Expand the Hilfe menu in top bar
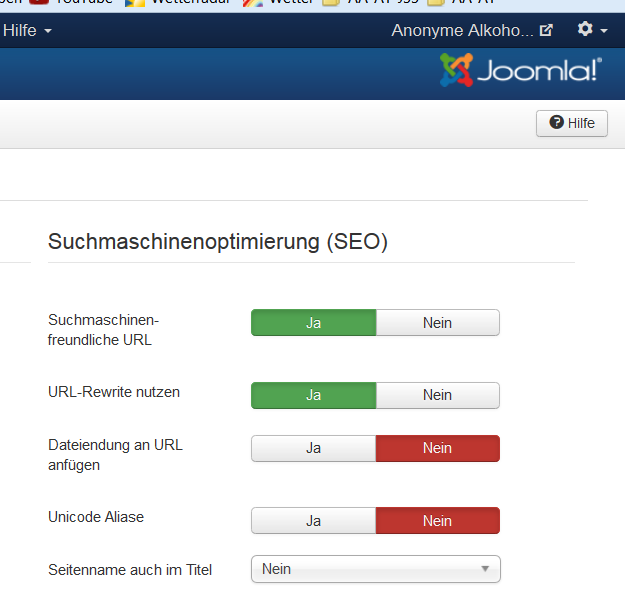 pos(27,31)
